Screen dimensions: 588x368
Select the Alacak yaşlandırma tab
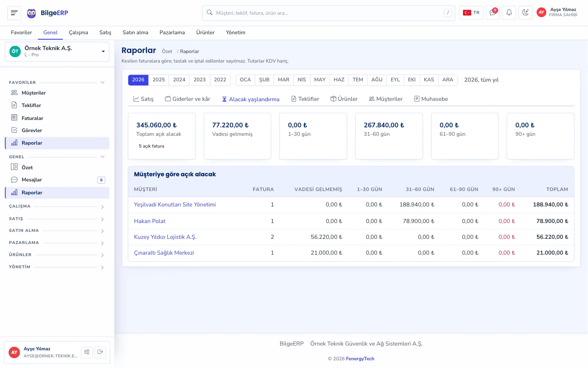[251, 99]
